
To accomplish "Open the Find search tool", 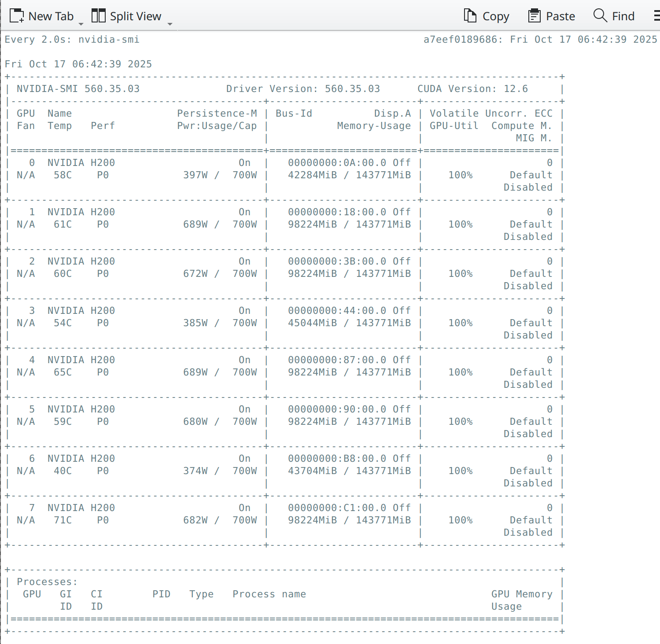I will [x=614, y=16].
